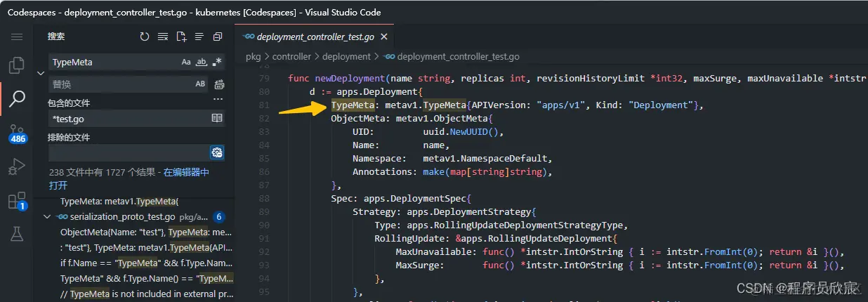
Task: Click line number 88 in the gutter
Action: click(264, 198)
